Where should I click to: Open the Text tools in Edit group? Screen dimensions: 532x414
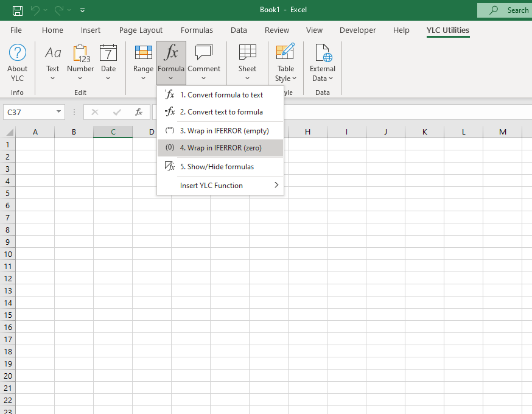click(x=53, y=63)
